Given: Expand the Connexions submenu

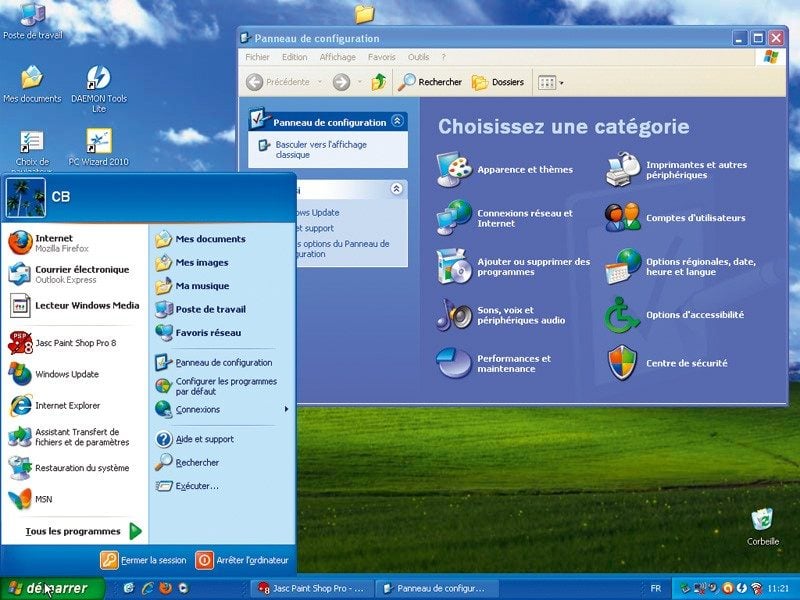Looking at the screenshot, I should point(222,409).
